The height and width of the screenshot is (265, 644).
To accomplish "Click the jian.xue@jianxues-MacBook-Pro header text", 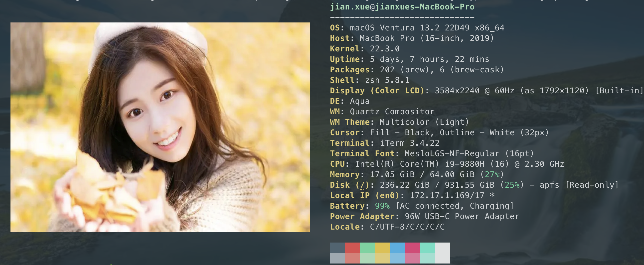I will pyautogui.click(x=402, y=7).
